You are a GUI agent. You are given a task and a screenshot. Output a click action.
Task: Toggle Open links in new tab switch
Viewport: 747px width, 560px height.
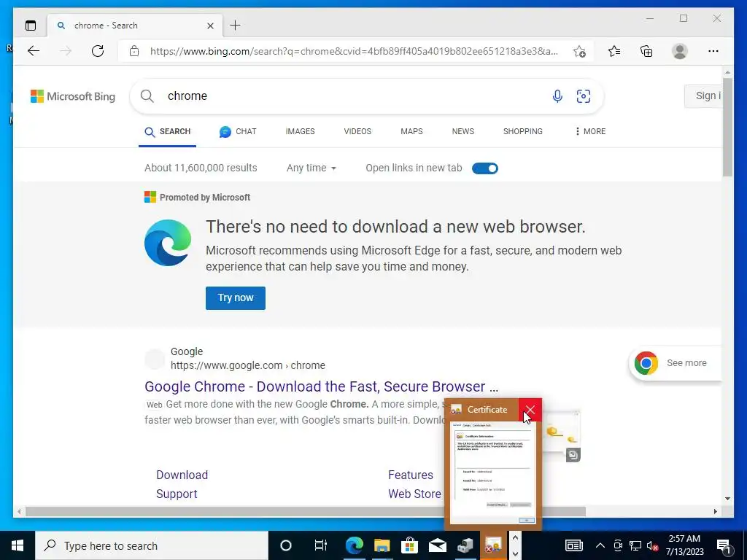pyautogui.click(x=485, y=168)
